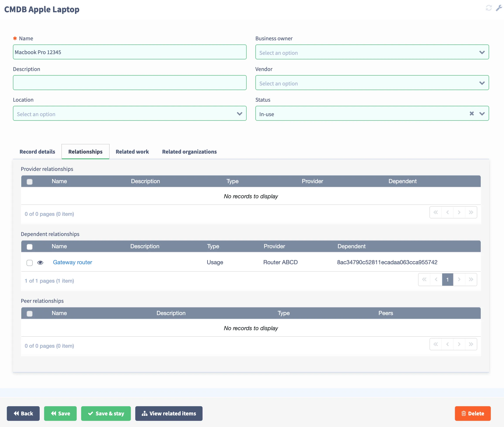Image resolution: width=504 pixels, height=427 pixels.
Task: Open the Gateway router link
Action: click(x=72, y=262)
